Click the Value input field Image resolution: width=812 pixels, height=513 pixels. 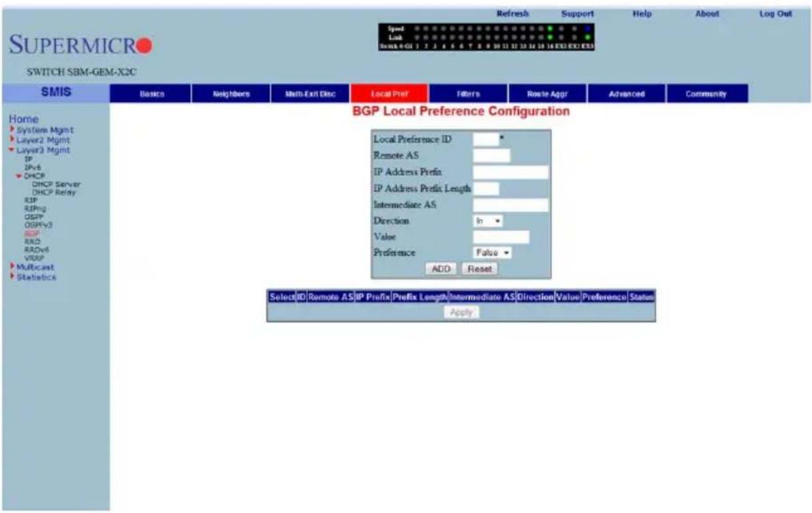pos(501,237)
